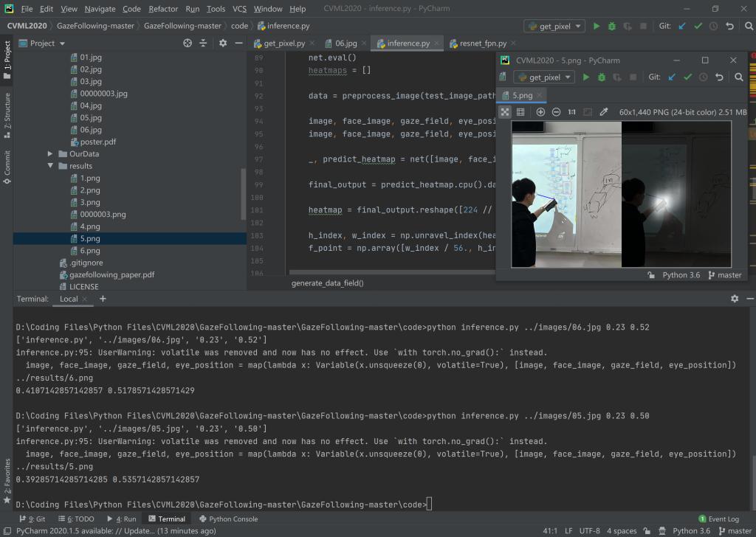This screenshot has width=756, height=537.
Task: Toggle the Commit side tool window
Action: coord(7,167)
